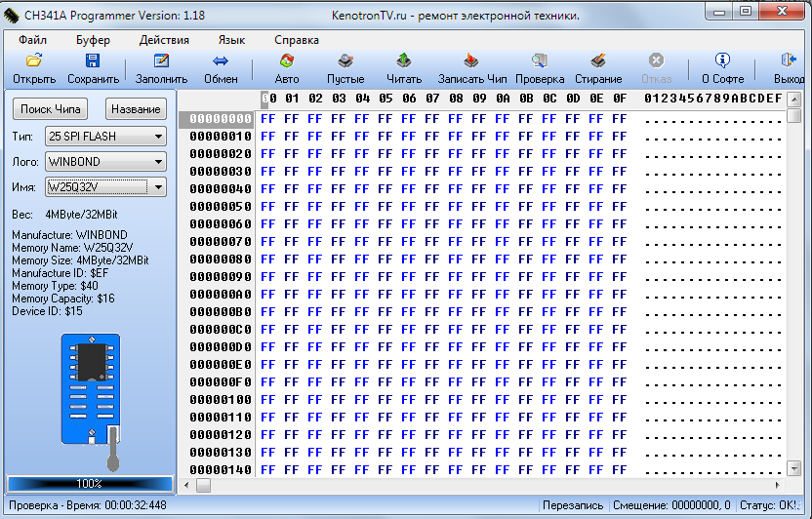Run the Авто (Auto) toolbar action

tap(287, 61)
